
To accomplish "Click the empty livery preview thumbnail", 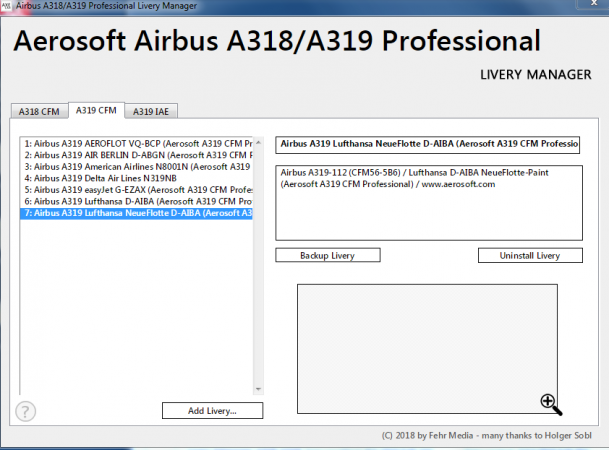I will (427, 349).
